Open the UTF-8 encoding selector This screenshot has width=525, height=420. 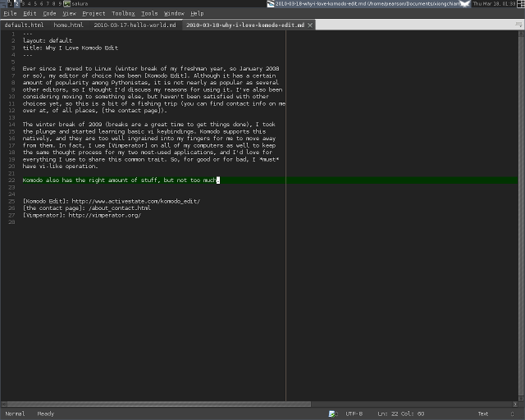pyautogui.click(x=354, y=414)
